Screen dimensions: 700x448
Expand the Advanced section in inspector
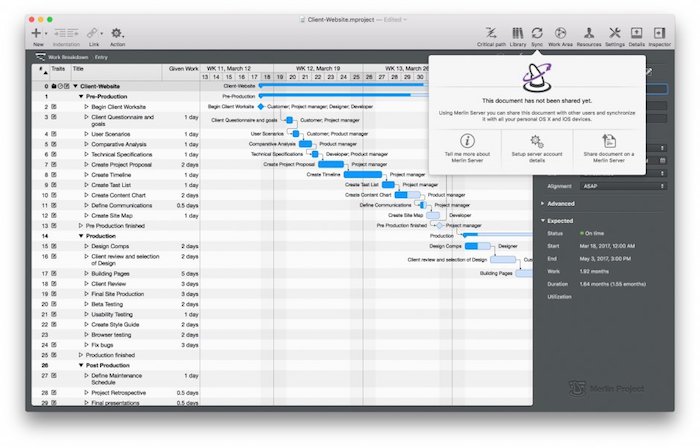pos(542,203)
